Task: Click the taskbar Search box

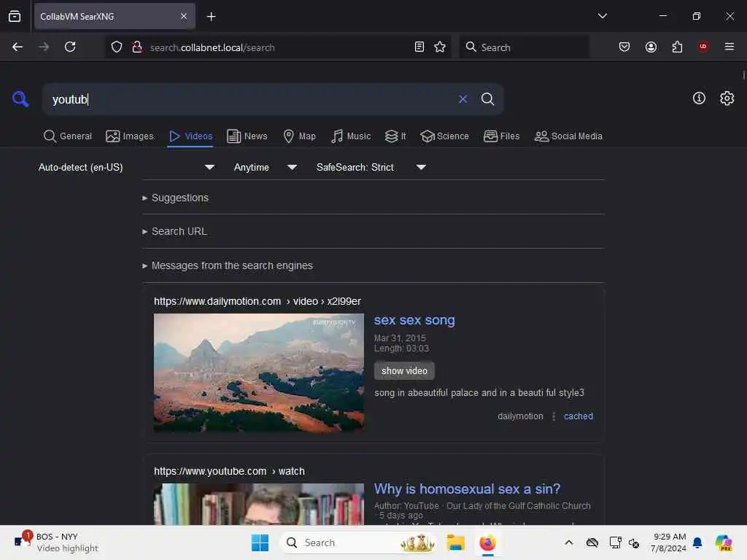Action: point(358,542)
